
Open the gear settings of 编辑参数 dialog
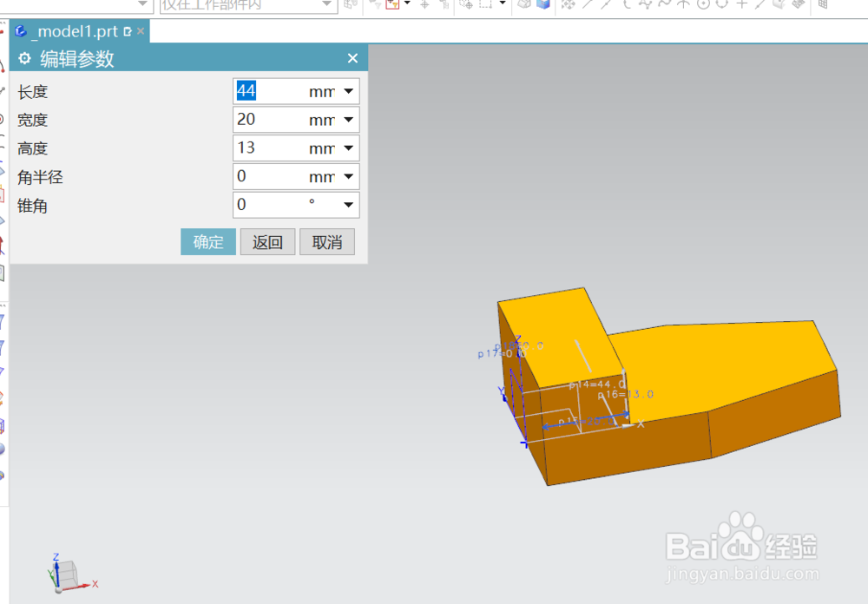click(x=24, y=58)
